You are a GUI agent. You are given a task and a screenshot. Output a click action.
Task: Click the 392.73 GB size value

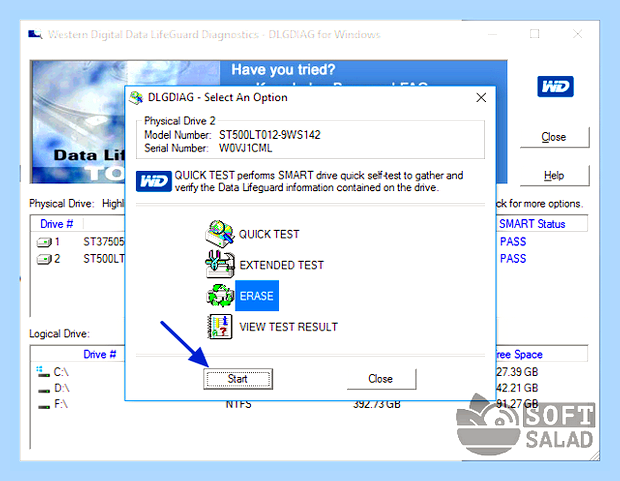[377, 405]
